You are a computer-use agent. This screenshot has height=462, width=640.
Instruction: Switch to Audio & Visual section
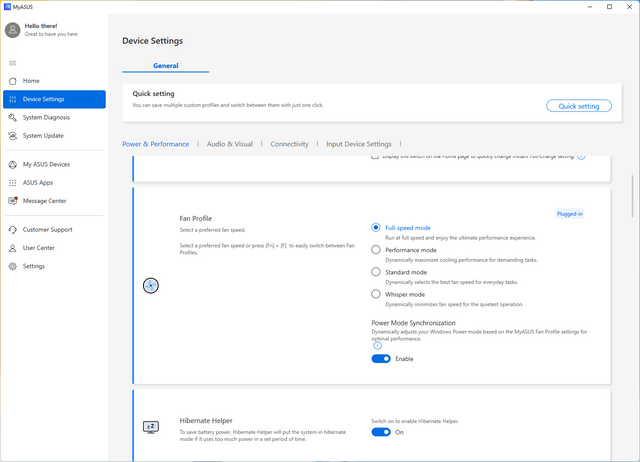click(x=230, y=144)
